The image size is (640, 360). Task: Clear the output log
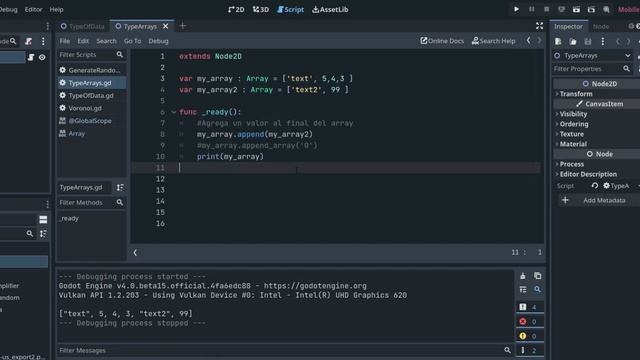pos(523,276)
